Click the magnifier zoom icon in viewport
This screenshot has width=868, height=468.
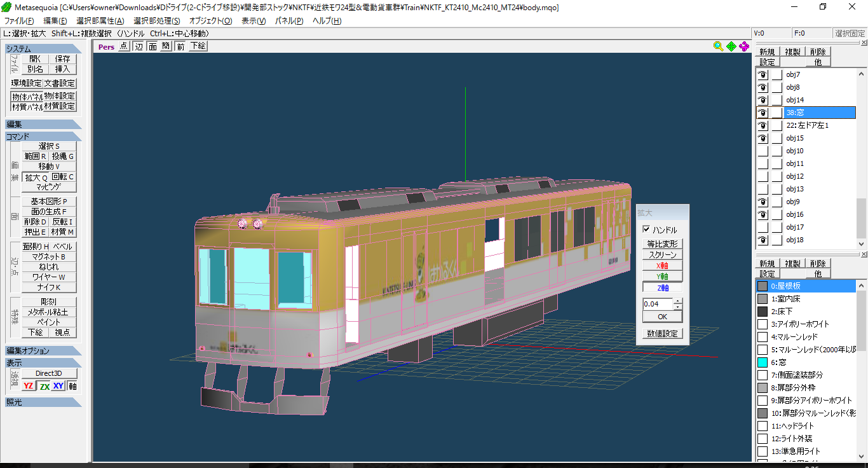tap(718, 46)
